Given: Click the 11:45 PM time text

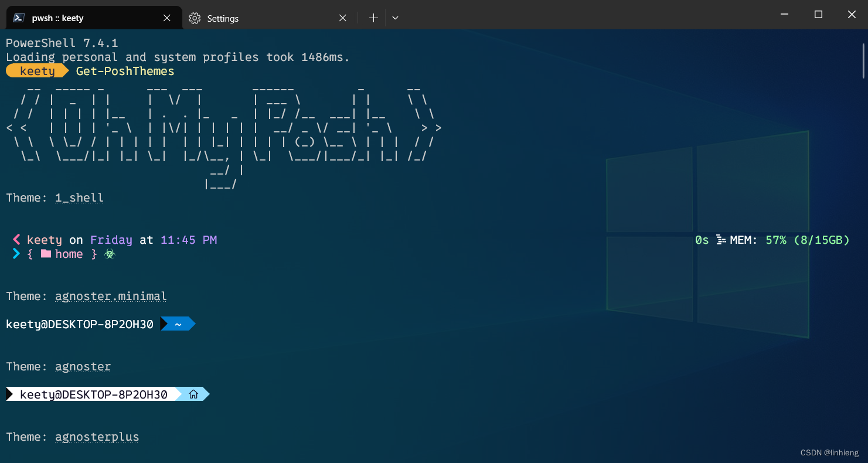Looking at the screenshot, I should click(x=189, y=240).
